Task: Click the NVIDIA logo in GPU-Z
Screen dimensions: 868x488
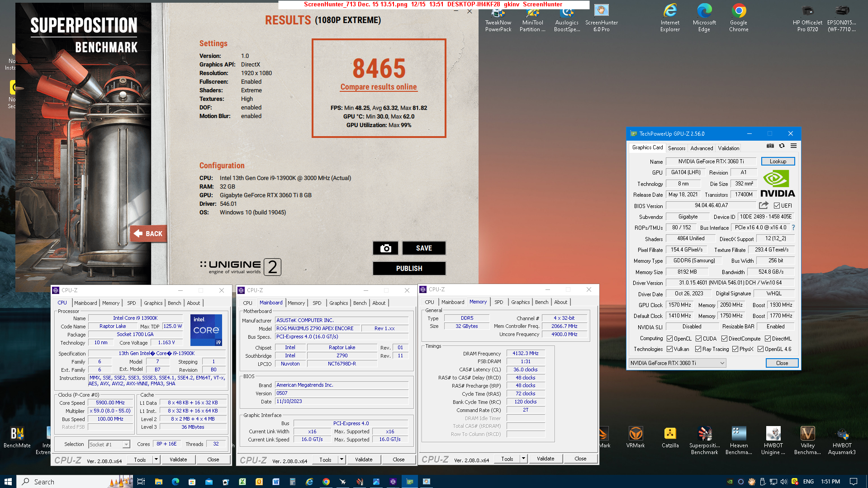Action: (x=778, y=183)
